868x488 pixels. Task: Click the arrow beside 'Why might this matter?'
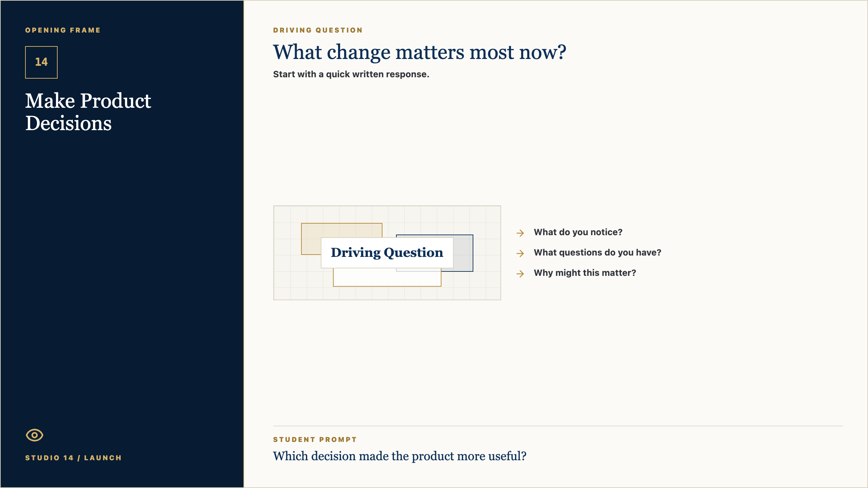click(520, 273)
